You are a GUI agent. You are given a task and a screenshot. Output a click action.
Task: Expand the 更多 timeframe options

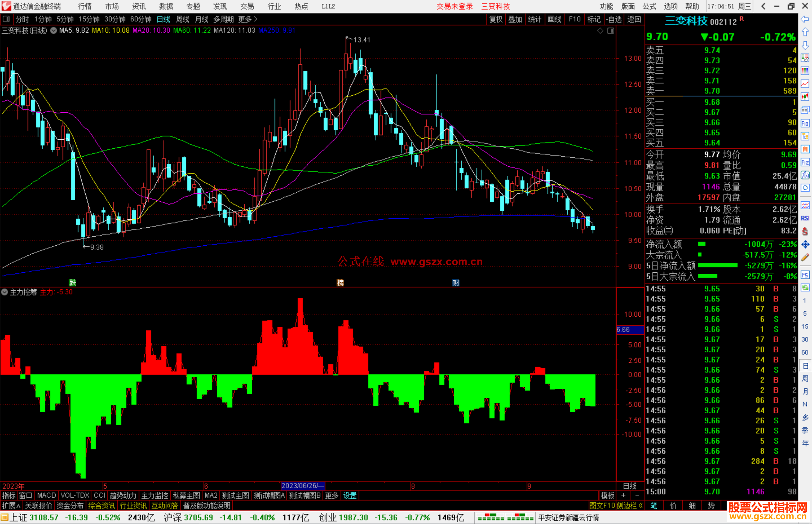247,19
